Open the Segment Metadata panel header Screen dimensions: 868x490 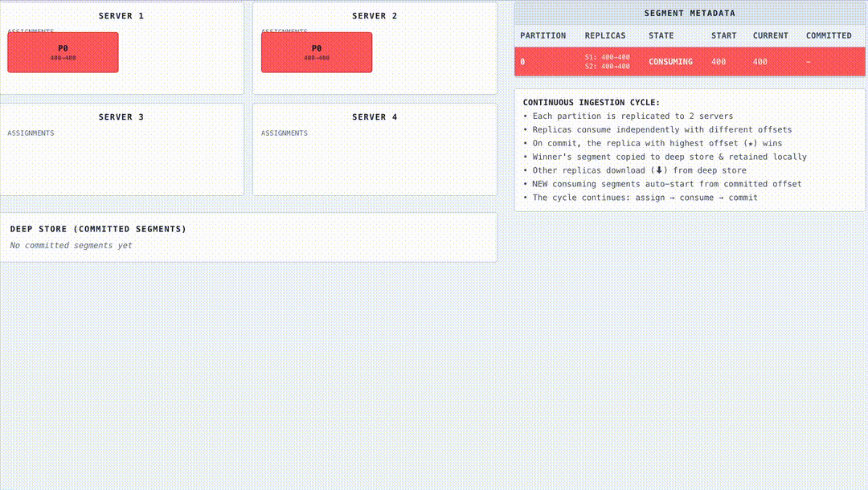pos(689,14)
